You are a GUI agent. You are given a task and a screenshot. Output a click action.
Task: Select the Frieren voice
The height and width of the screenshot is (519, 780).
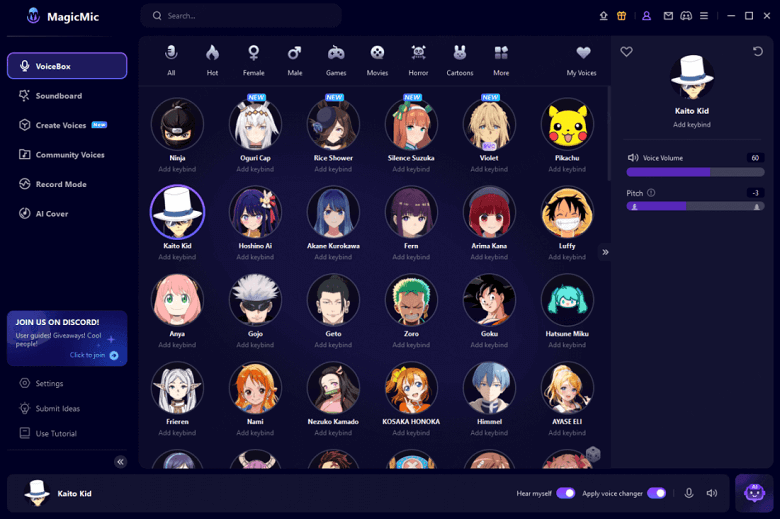click(177, 388)
